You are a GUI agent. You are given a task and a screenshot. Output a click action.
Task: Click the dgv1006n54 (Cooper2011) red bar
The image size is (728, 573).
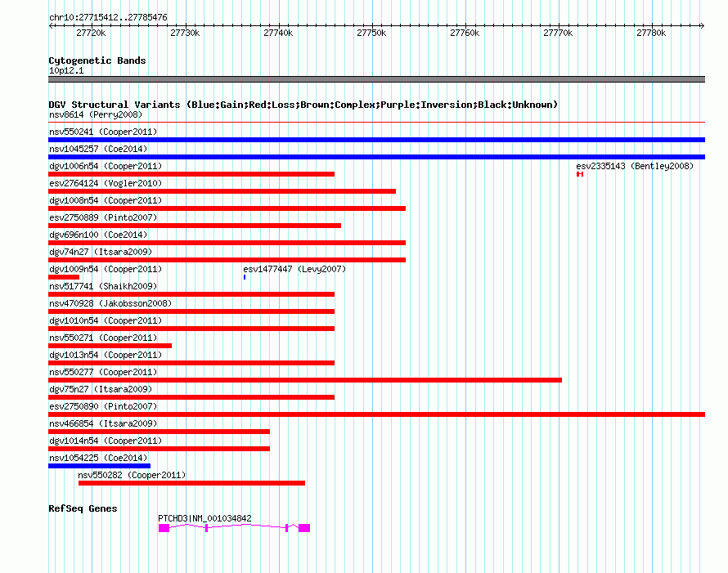click(x=191, y=174)
